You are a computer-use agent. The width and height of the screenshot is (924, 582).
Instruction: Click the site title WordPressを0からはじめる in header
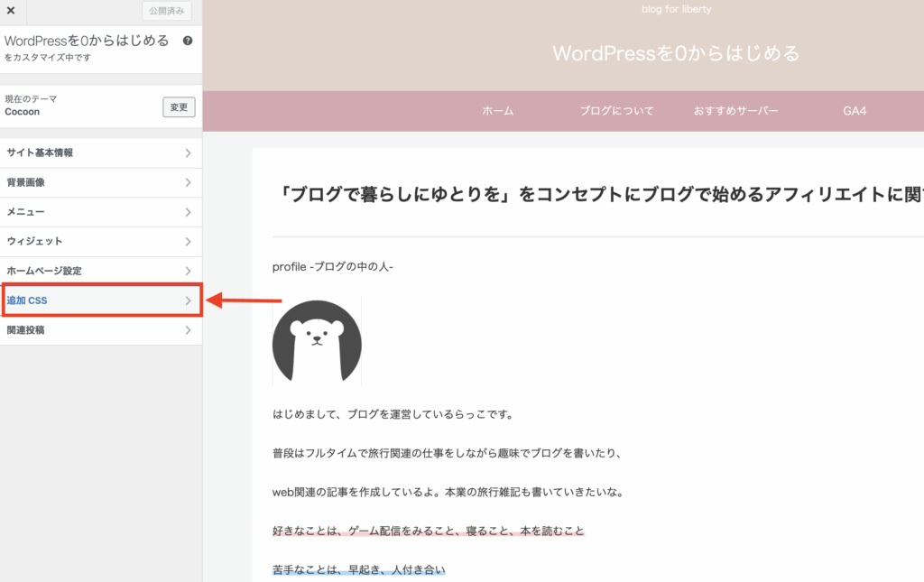[676, 53]
